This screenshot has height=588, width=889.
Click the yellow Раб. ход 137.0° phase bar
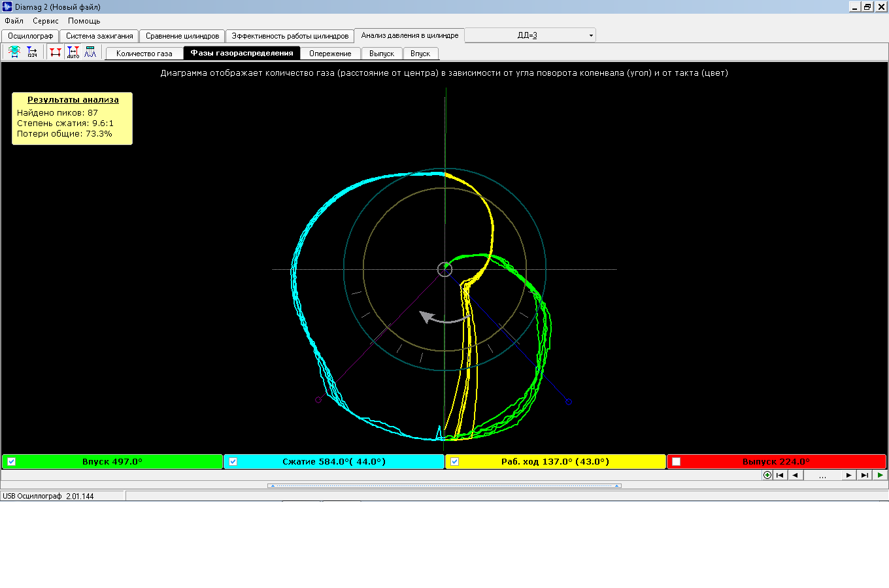click(x=556, y=462)
